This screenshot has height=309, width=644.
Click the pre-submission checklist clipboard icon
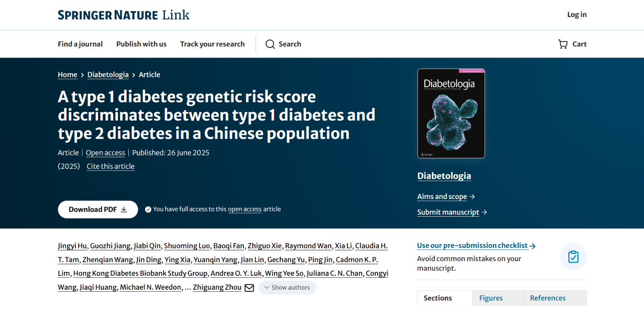[573, 257]
